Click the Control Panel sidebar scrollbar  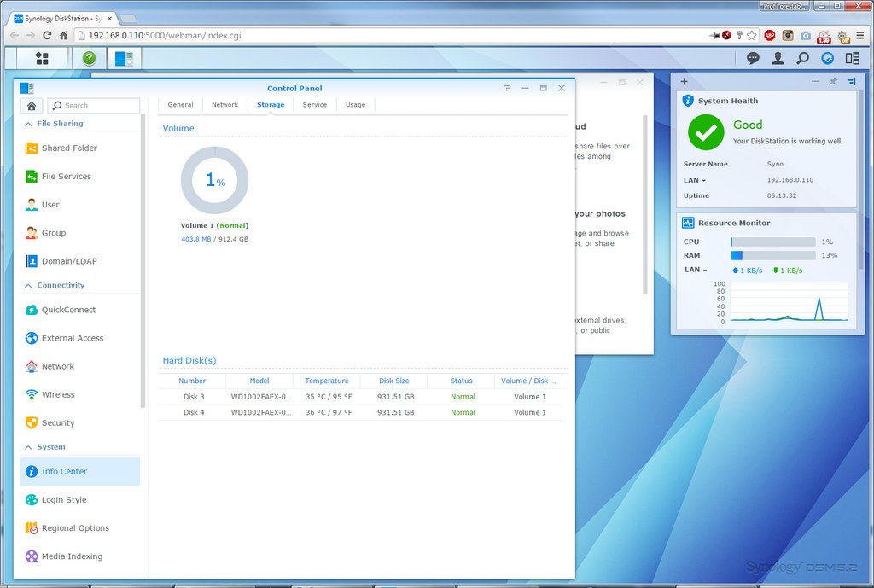coord(143,259)
